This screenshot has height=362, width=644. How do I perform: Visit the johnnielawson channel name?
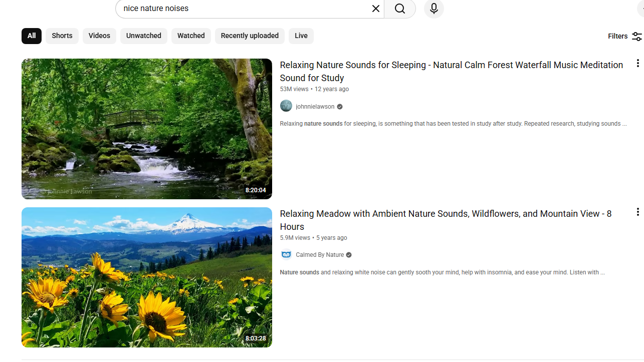coord(315,107)
